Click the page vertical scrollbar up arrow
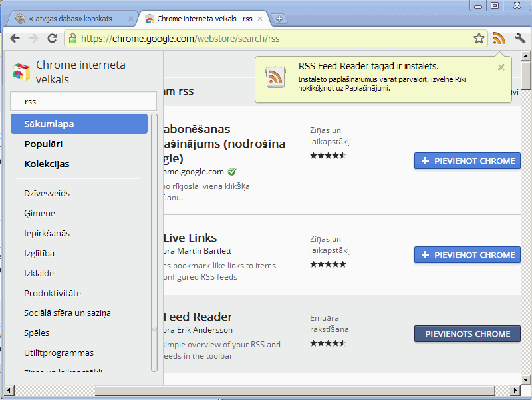Image resolution: width=532 pixels, height=400 pixels. coord(525,56)
